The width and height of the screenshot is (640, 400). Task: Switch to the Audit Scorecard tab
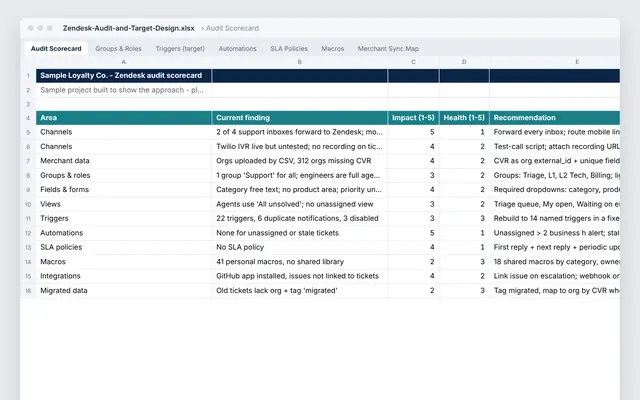(x=56, y=49)
